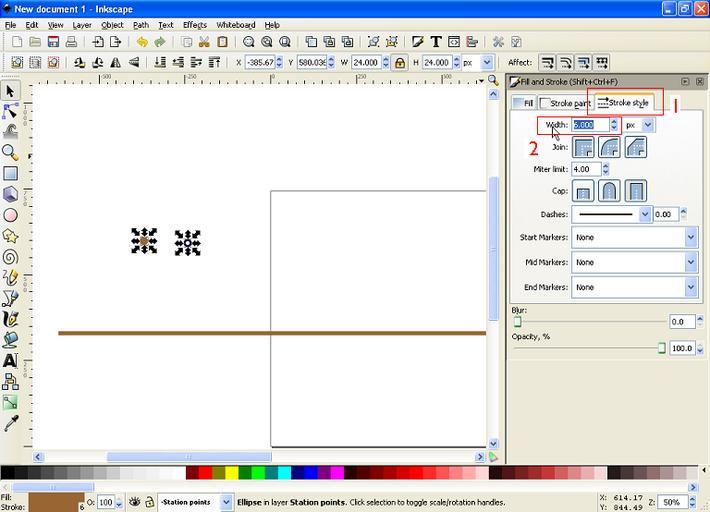Select the Gradient tool

[x=10, y=402]
